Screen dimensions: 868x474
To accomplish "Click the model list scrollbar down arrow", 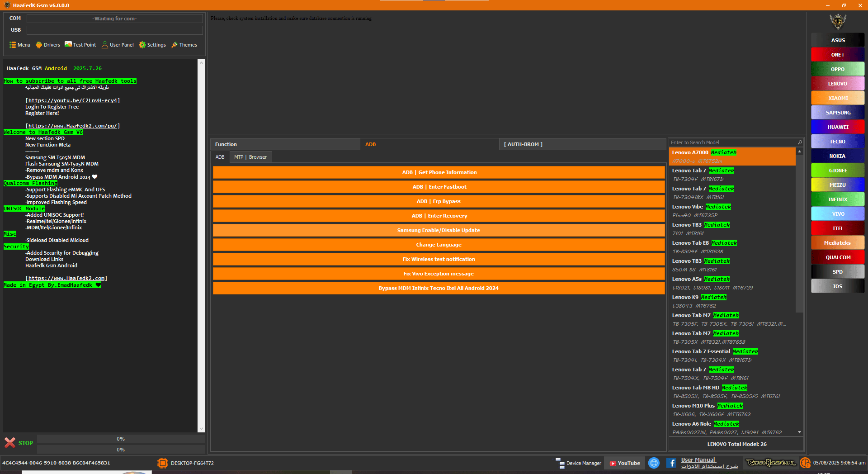I will (x=799, y=432).
